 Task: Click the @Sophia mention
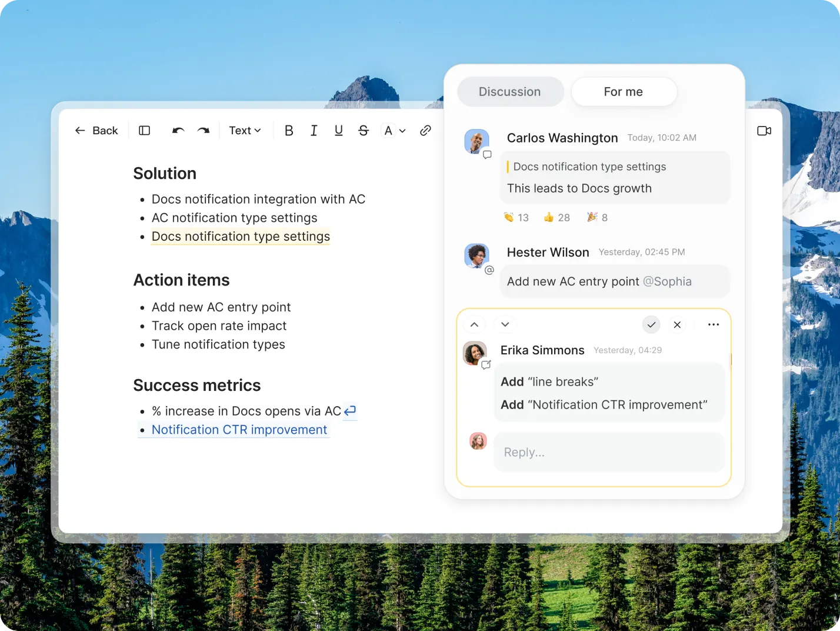[x=667, y=281]
